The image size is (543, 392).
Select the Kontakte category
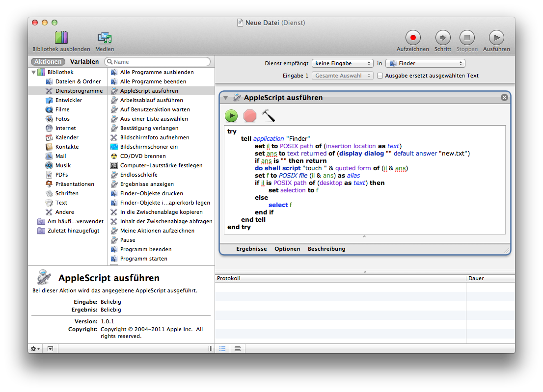pos(68,147)
